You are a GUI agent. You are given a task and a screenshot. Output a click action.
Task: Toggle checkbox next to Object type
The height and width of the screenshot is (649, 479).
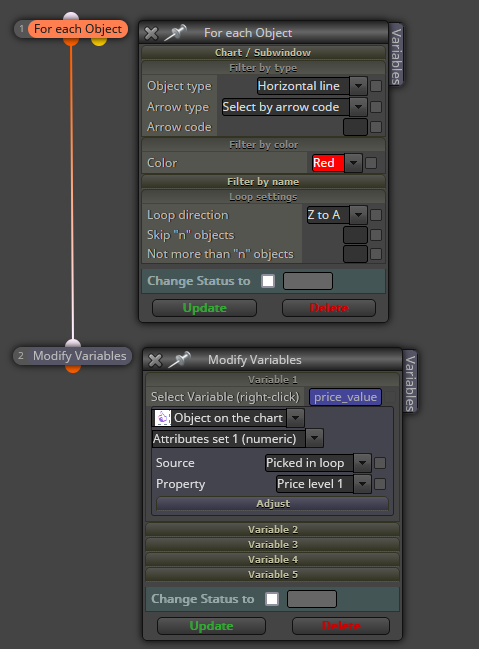click(376, 86)
